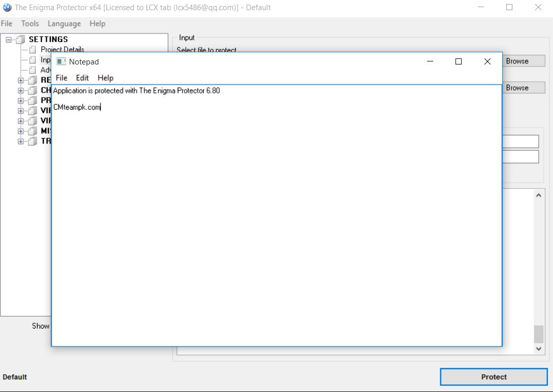Select the SETTINGS root tree item
The height and width of the screenshot is (392, 553).
48,40
